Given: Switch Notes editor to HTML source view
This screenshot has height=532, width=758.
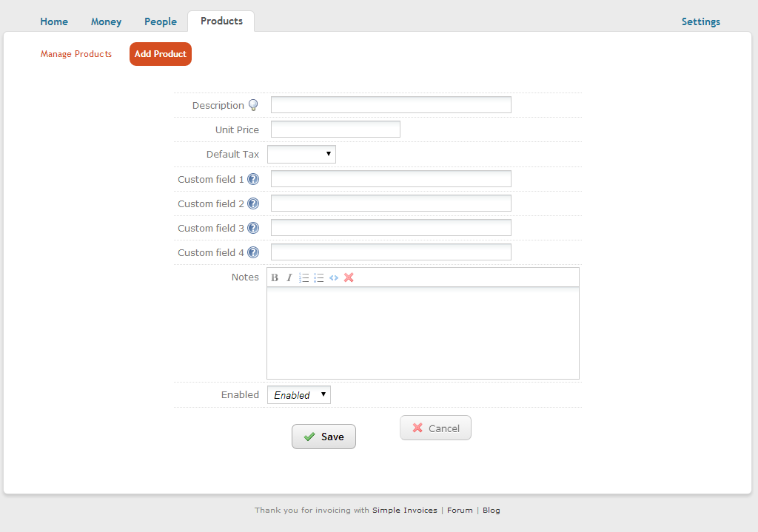Looking at the screenshot, I should tap(334, 277).
